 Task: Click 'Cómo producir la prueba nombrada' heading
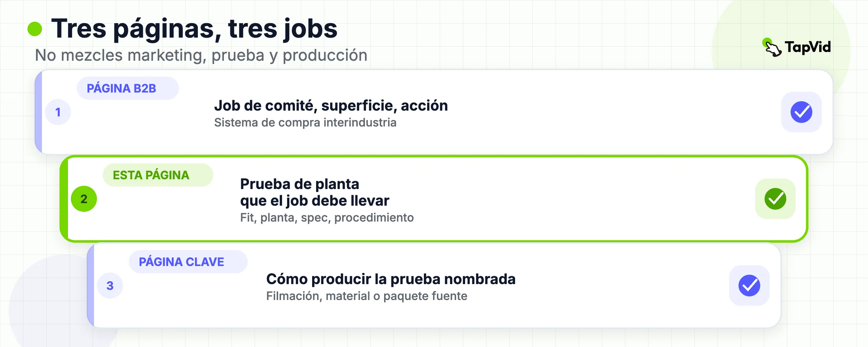click(391, 279)
